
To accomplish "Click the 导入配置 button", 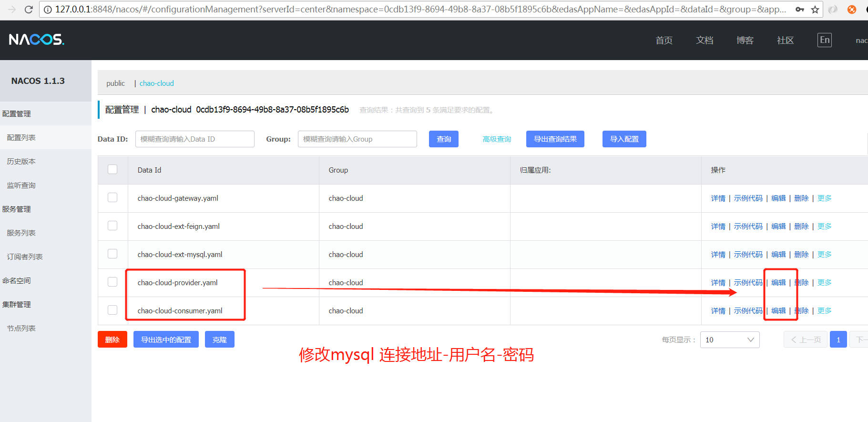I will tap(624, 139).
